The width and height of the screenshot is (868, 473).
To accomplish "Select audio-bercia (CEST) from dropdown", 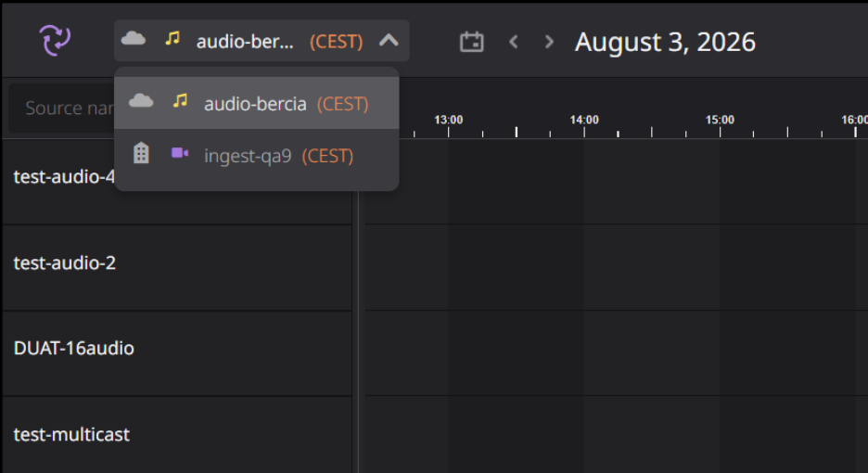I will [256, 103].
